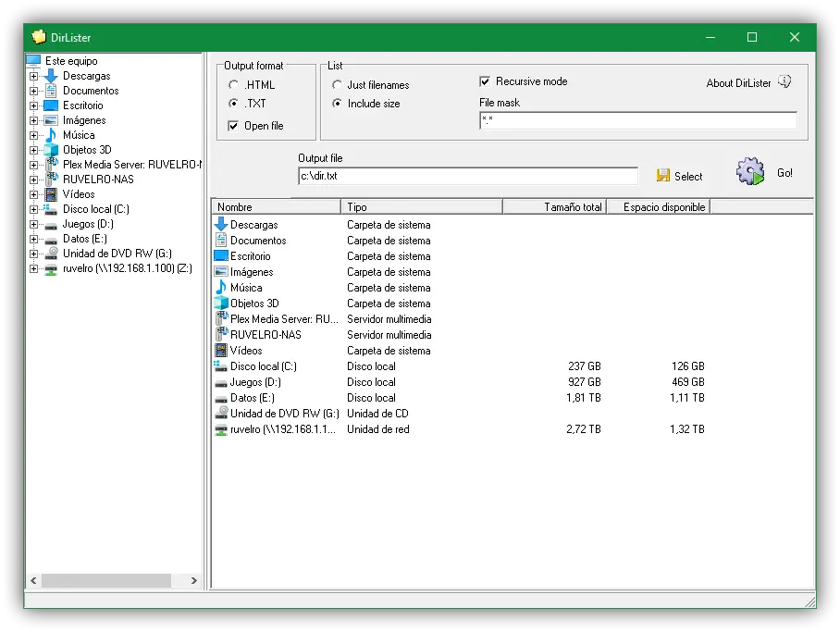
Task: Click Juegos (D:) drive icon in list
Action: point(221,383)
